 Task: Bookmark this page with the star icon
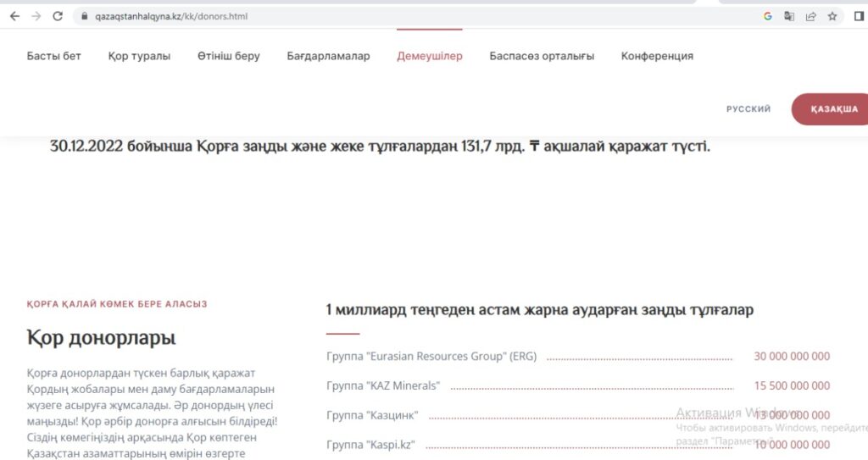click(x=832, y=16)
